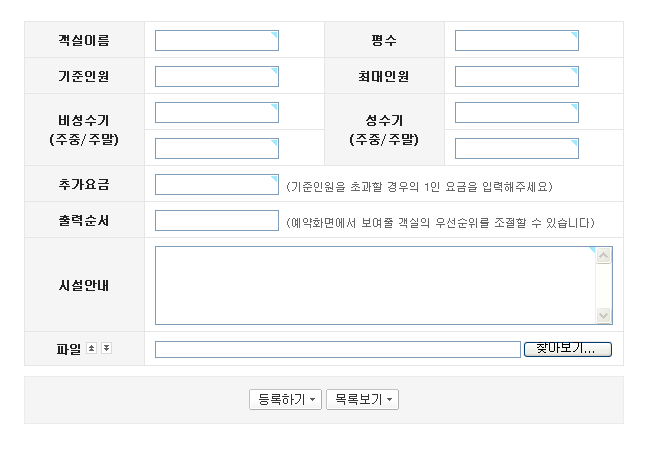
Task: Select the first 성수기 price field
Action: (516, 113)
